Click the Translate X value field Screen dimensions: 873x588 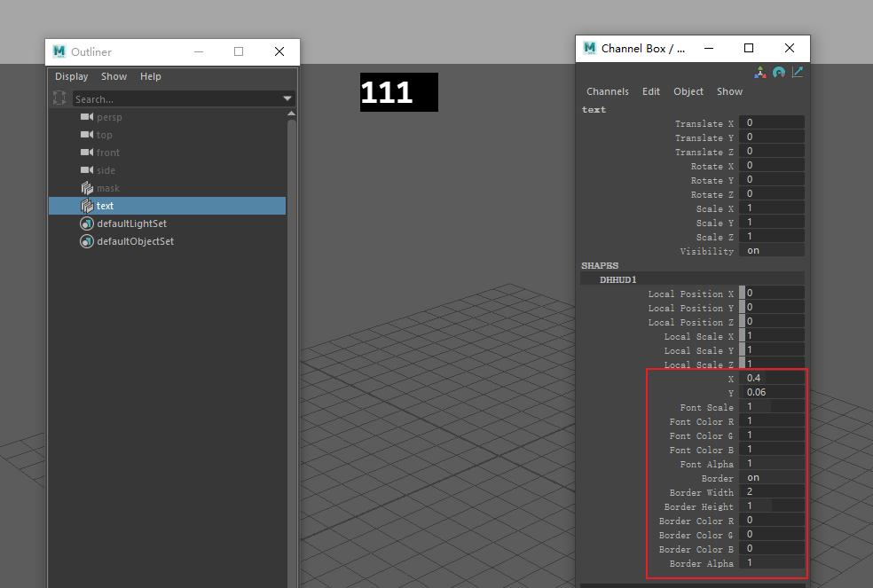coord(772,122)
